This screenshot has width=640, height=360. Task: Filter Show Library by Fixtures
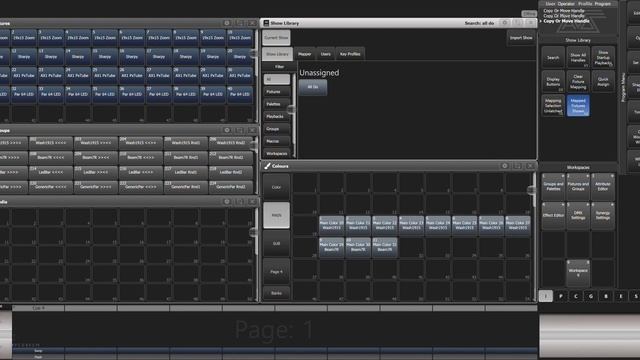click(x=277, y=92)
